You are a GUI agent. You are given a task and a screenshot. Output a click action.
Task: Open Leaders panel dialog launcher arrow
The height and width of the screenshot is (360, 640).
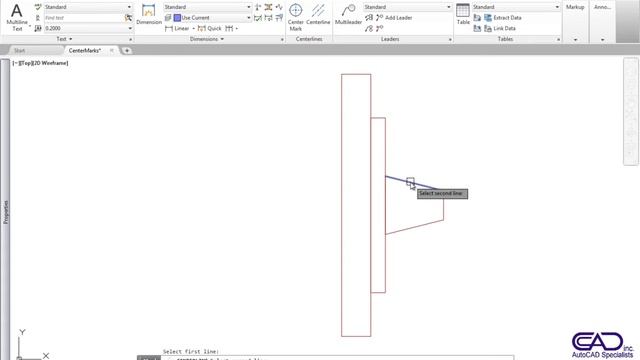[450, 40]
